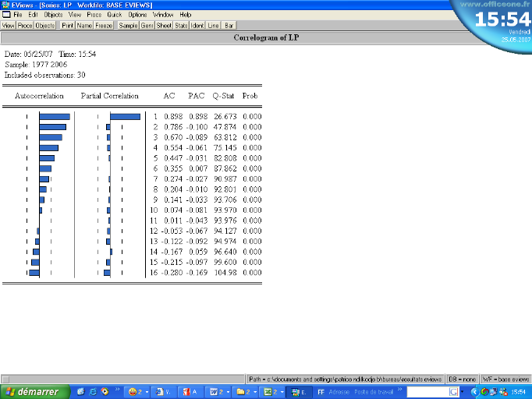The width and height of the screenshot is (532, 399).
Task: Open the Procs menu in menu bar
Action: [94, 15]
